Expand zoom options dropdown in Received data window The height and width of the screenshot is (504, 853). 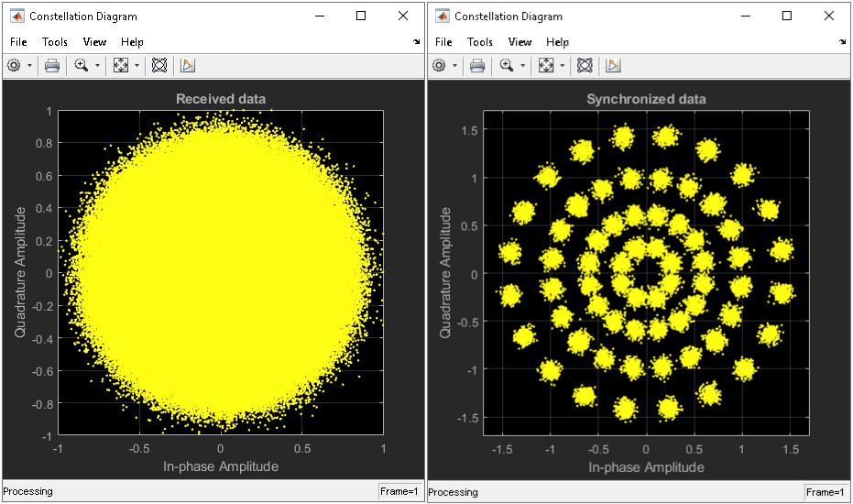(97, 66)
